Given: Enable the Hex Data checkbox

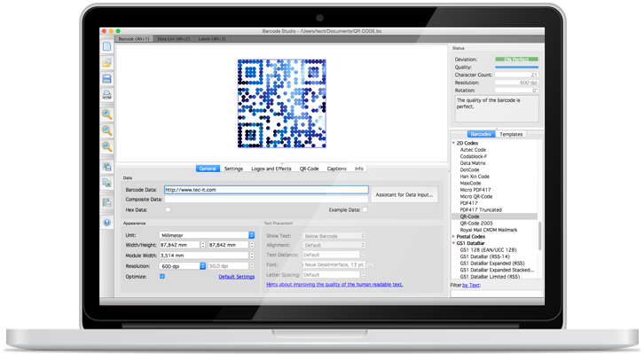Looking at the screenshot, I should click(x=168, y=209).
